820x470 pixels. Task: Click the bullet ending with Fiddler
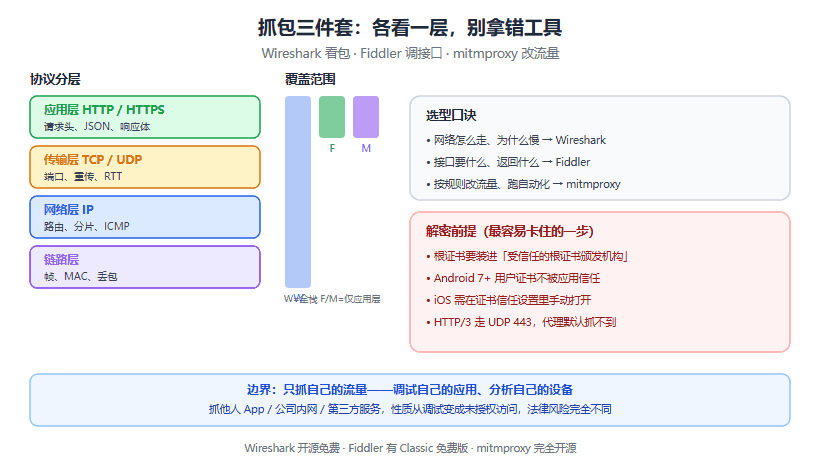pos(508,162)
